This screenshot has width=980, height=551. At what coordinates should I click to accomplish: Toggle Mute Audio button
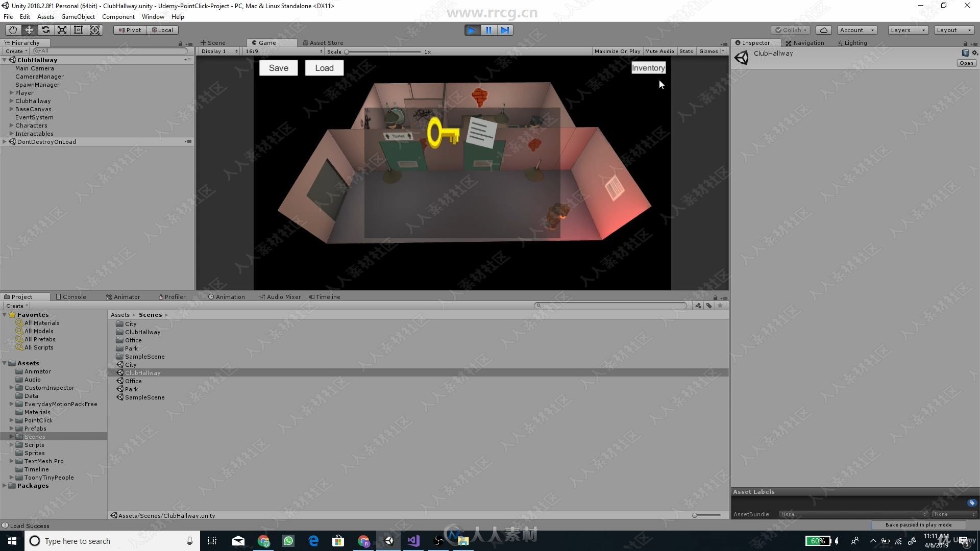[x=659, y=51]
